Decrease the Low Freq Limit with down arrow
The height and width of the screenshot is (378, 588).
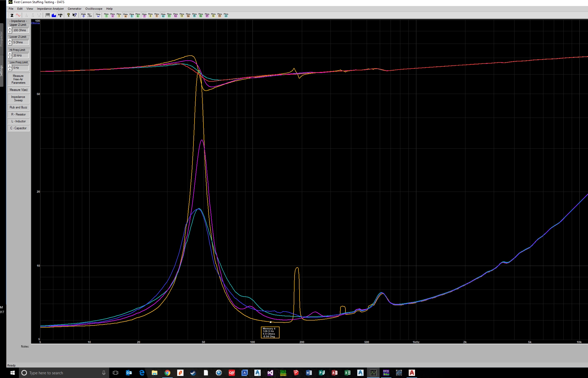tap(10, 69)
